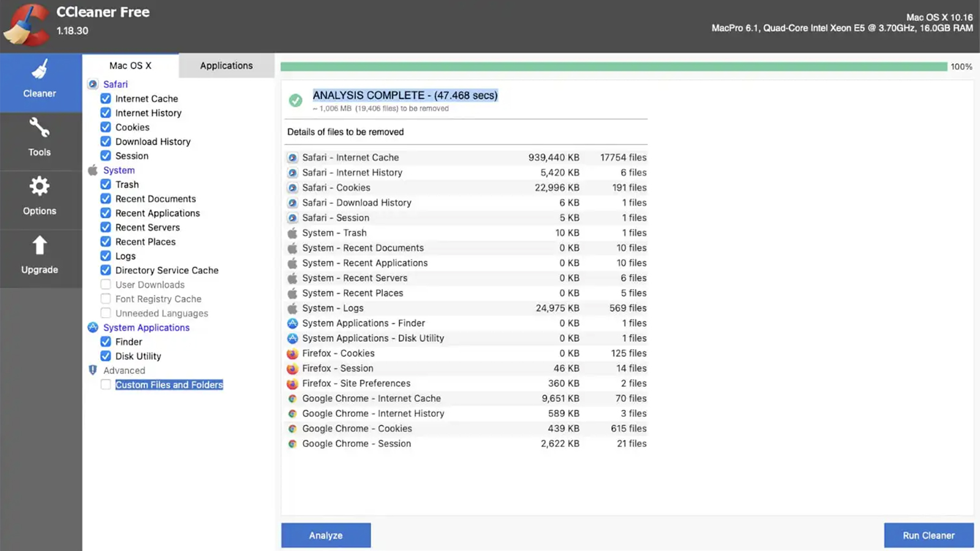This screenshot has width=980, height=551.
Task: Click the Run Cleaner button
Action: 929,535
